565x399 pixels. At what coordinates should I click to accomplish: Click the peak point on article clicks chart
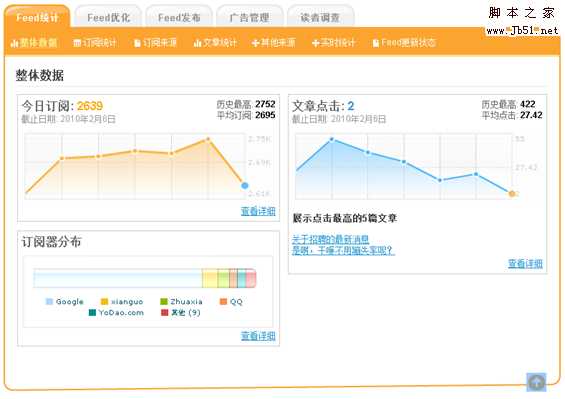[x=332, y=139]
